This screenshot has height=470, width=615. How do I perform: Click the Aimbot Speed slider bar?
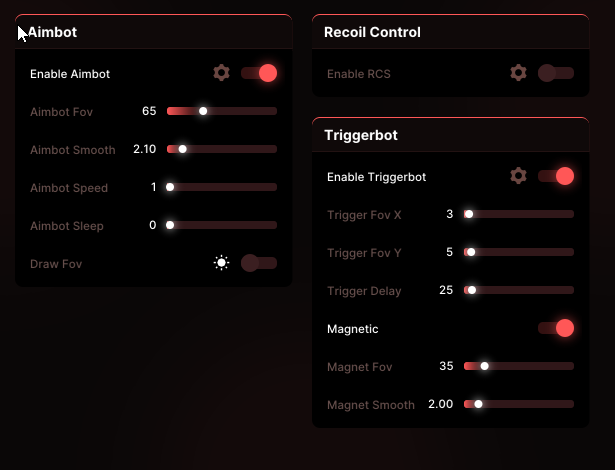point(222,187)
